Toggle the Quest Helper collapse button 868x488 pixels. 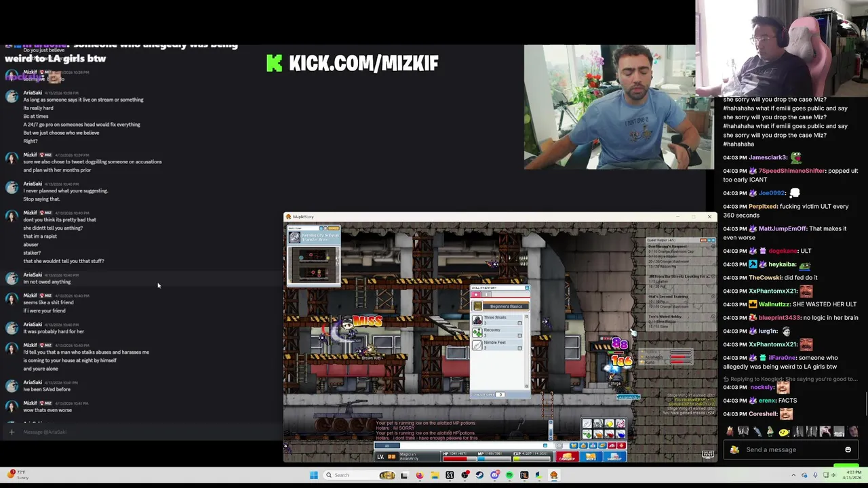710,240
